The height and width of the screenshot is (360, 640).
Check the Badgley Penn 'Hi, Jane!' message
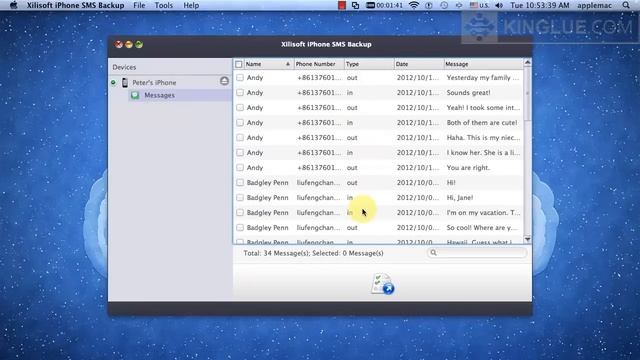240,198
